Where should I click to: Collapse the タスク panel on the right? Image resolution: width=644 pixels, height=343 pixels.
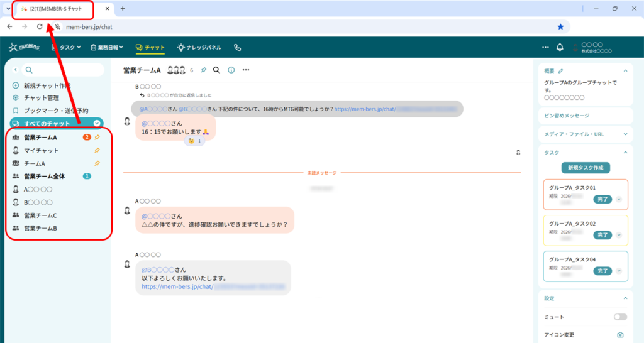[625, 153]
